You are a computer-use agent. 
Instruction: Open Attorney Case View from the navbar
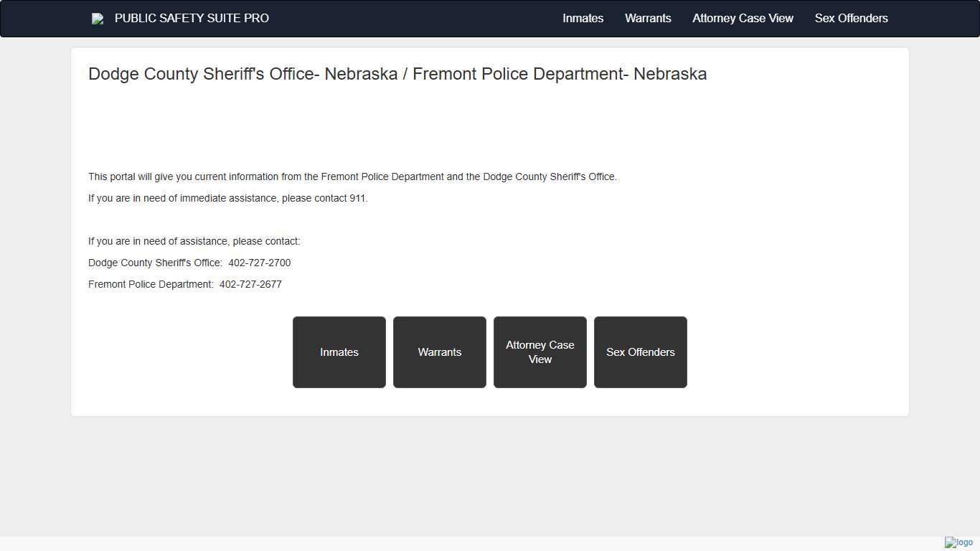pyautogui.click(x=743, y=18)
